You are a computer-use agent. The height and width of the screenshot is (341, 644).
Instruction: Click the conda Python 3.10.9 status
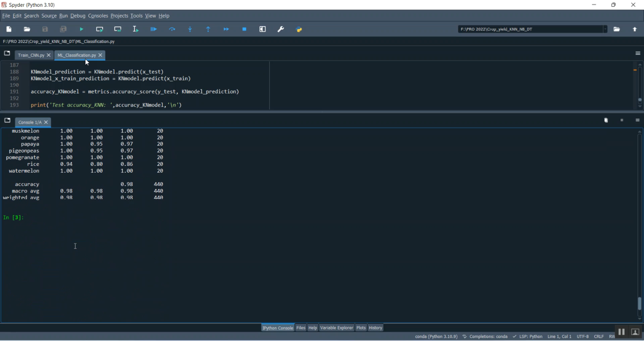pyautogui.click(x=436, y=336)
